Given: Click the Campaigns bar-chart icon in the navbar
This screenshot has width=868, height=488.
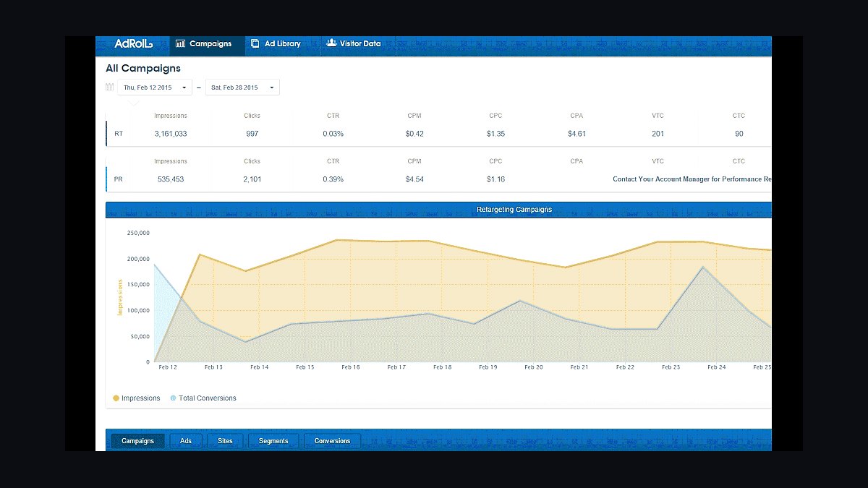Looking at the screenshot, I should (x=180, y=43).
